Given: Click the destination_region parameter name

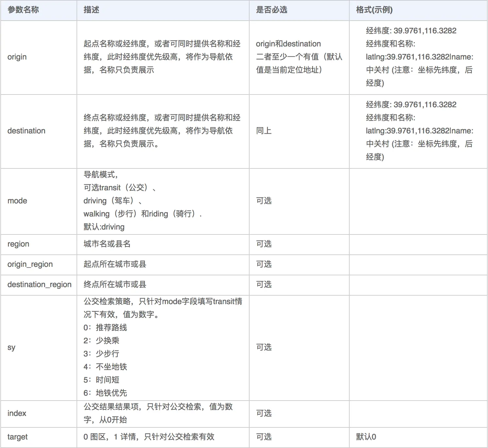Looking at the screenshot, I should (40, 284).
